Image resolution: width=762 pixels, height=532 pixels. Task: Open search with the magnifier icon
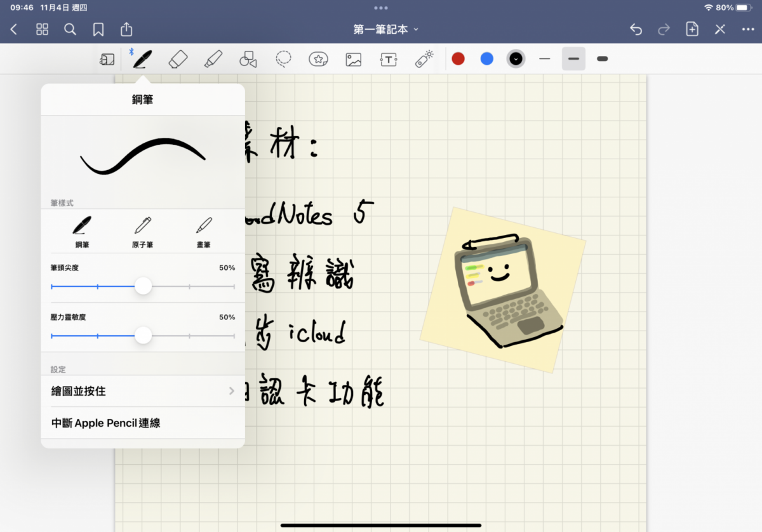pyautogui.click(x=70, y=29)
